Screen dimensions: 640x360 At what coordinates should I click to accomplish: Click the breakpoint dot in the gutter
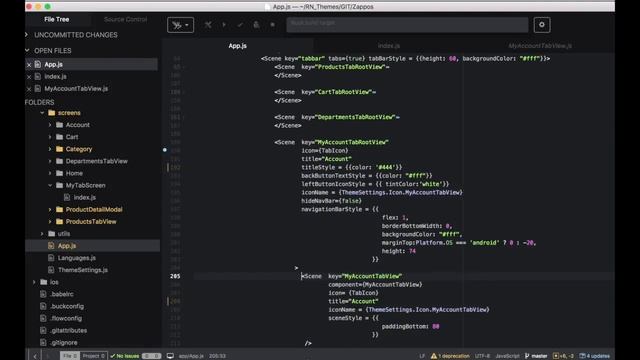pyautogui.click(x=165, y=150)
